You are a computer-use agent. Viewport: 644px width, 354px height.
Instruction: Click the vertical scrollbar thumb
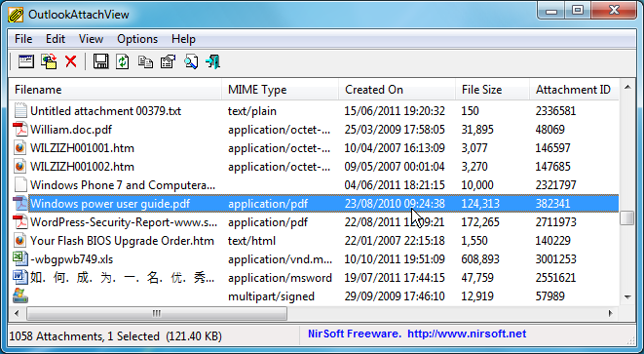(x=627, y=217)
